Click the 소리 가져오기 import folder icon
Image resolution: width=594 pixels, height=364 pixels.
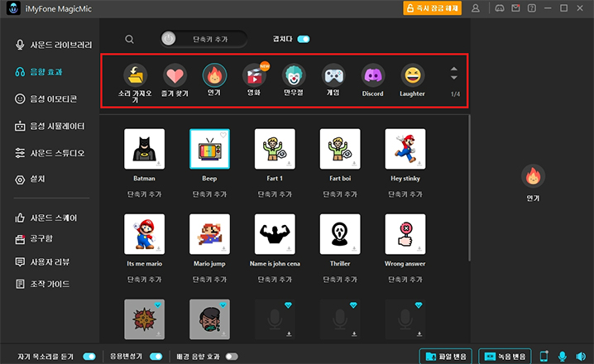click(x=135, y=76)
